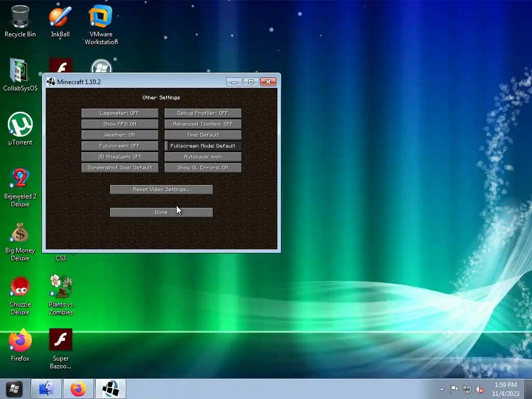The image size is (532, 399).
Task: Click the Minecraft 1.10.2 title text
Action: point(79,82)
